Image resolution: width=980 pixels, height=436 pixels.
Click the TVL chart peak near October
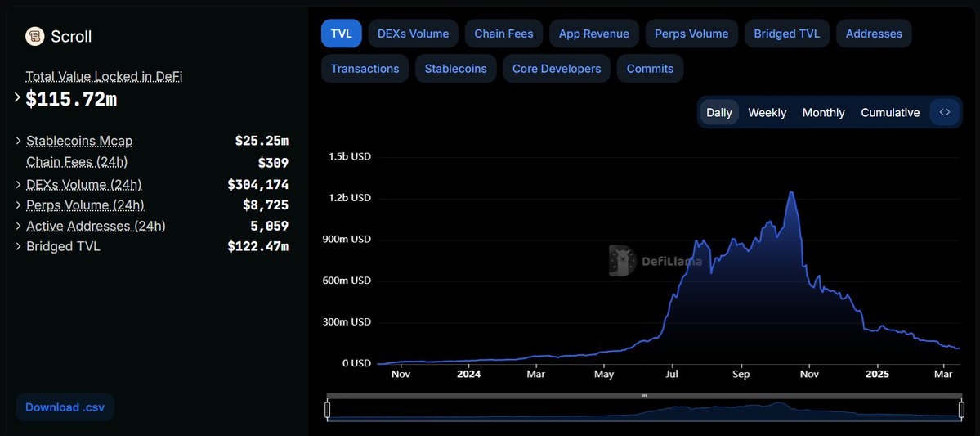pos(791,193)
